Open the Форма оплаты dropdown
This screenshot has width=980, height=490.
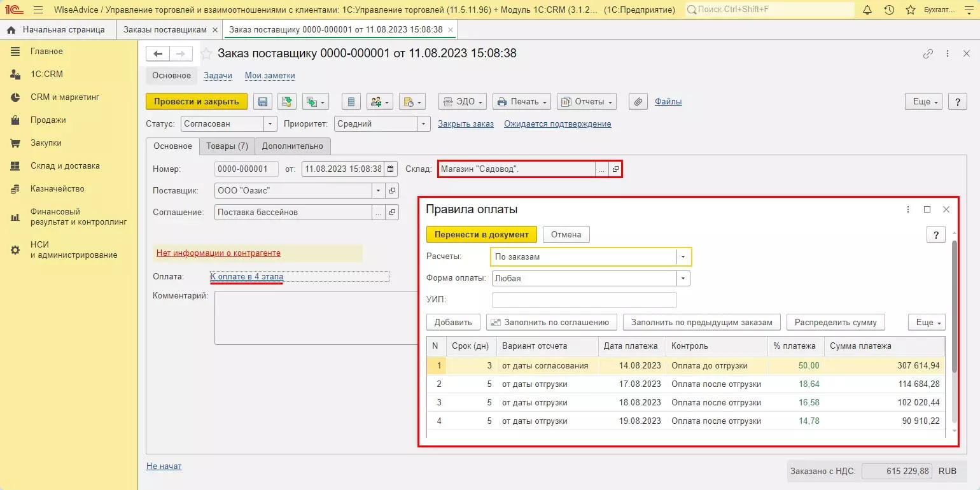coord(683,278)
